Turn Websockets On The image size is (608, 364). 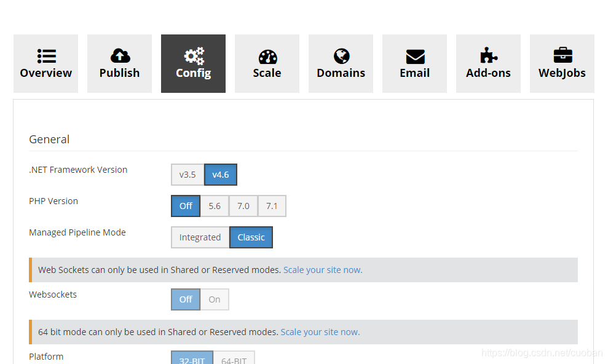coord(215,299)
